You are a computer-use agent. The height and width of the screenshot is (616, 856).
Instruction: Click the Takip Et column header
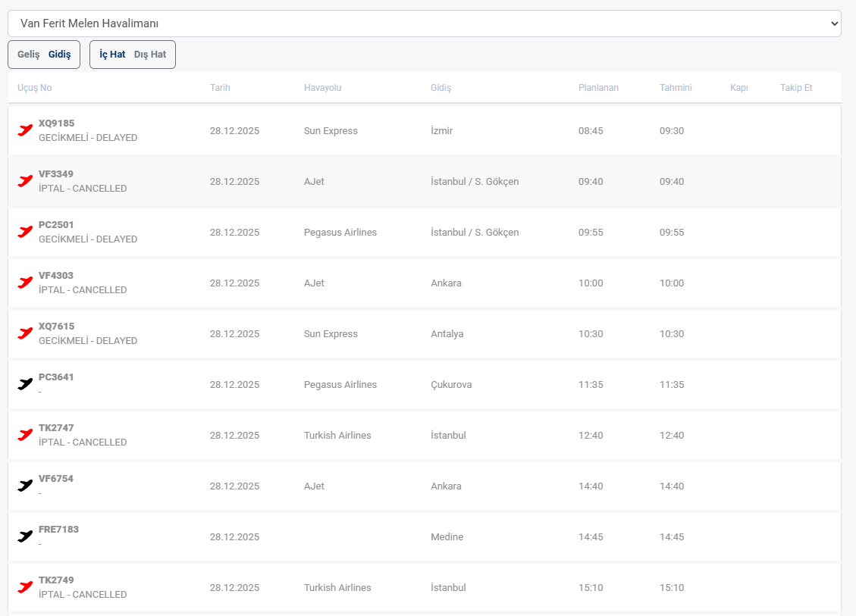coord(795,88)
